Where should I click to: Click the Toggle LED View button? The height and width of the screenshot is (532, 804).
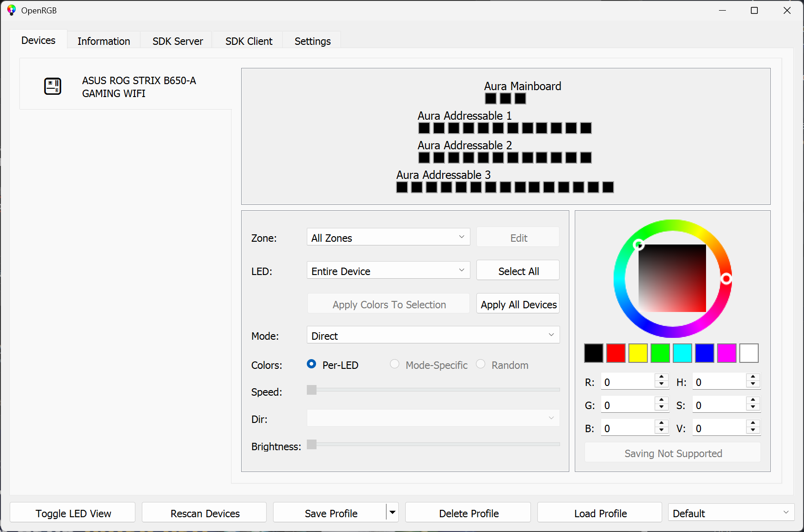(x=73, y=513)
